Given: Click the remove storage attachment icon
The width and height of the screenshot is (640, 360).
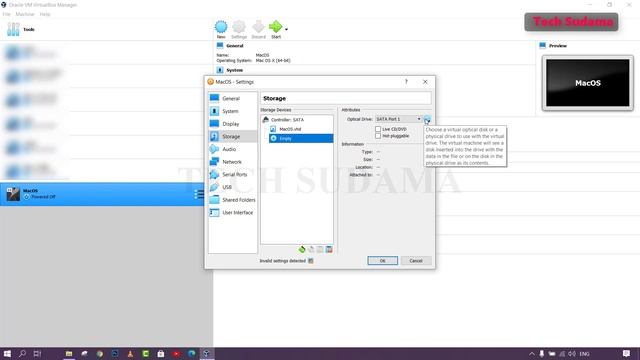Looking at the screenshot, I should [x=329, y=249].
